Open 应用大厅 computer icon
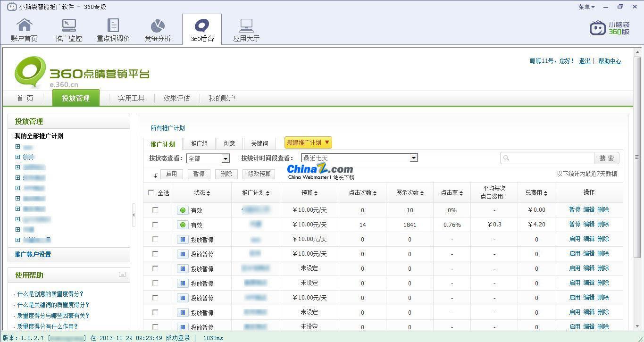The image size is (644, 342). [246, 25]
